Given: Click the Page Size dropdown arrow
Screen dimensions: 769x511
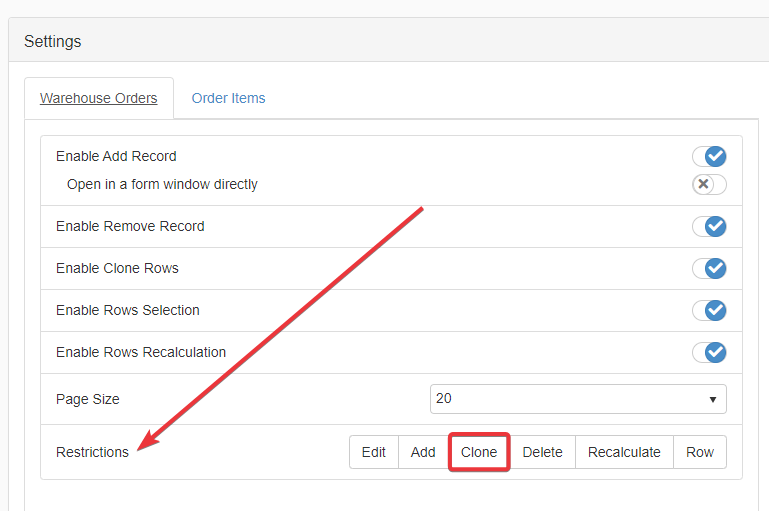Looking at the screenshot, I should pyautogui.click(x=713, y=399).
